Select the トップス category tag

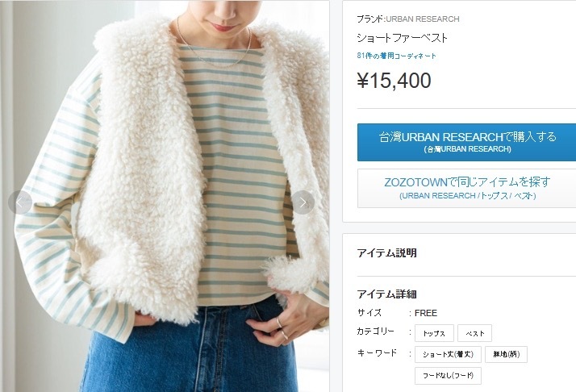point(434,333)
